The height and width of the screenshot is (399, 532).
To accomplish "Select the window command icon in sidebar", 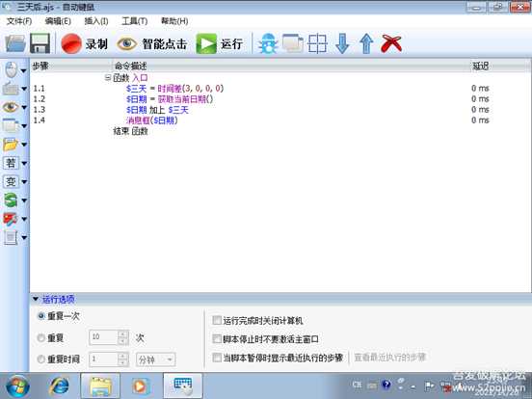I will pyautogui.click(x=11, y=125).
